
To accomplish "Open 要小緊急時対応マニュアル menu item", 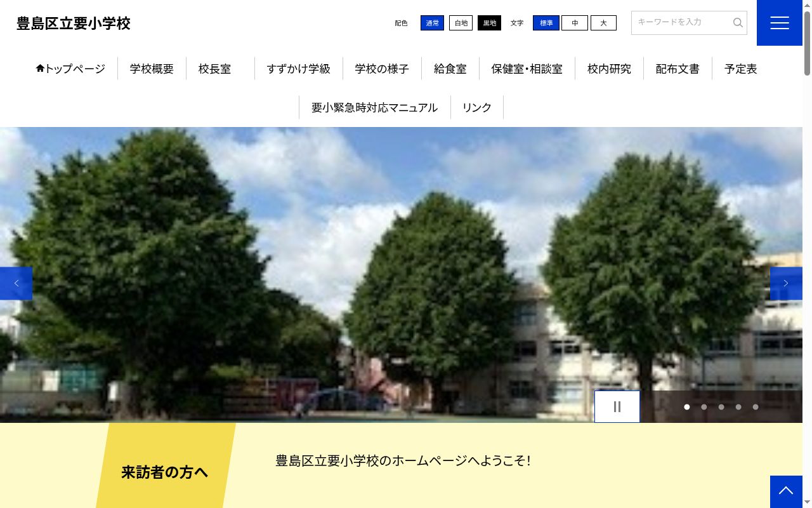I will [x=374, y=107].
